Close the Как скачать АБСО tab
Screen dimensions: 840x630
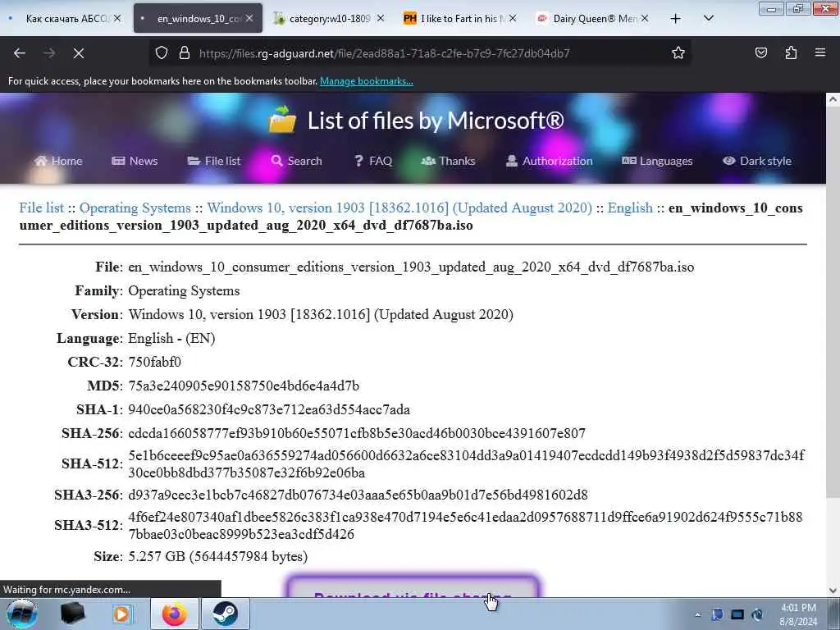point(117,18)
